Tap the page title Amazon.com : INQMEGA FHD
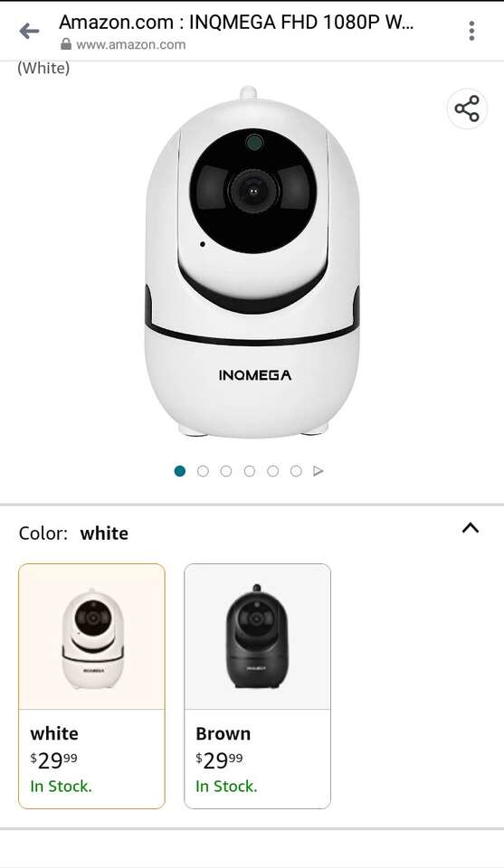 pos(236,22)
